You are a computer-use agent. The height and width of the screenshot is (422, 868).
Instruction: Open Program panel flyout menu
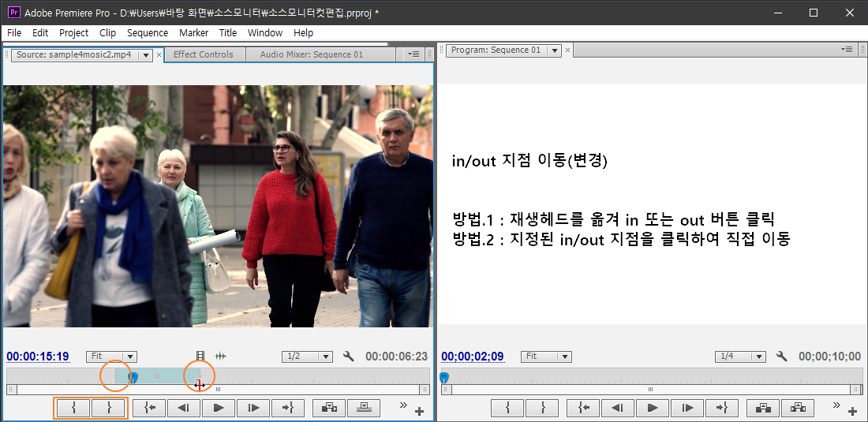(x=847, y=49)
